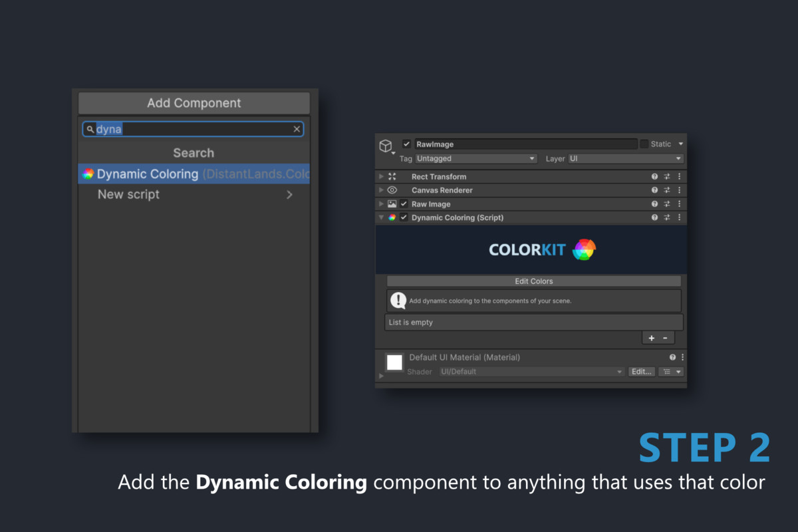Screen dimensions: 798x532
Task: Open the three-dot menu on Raw Image
Action: (x=678, y=203)
